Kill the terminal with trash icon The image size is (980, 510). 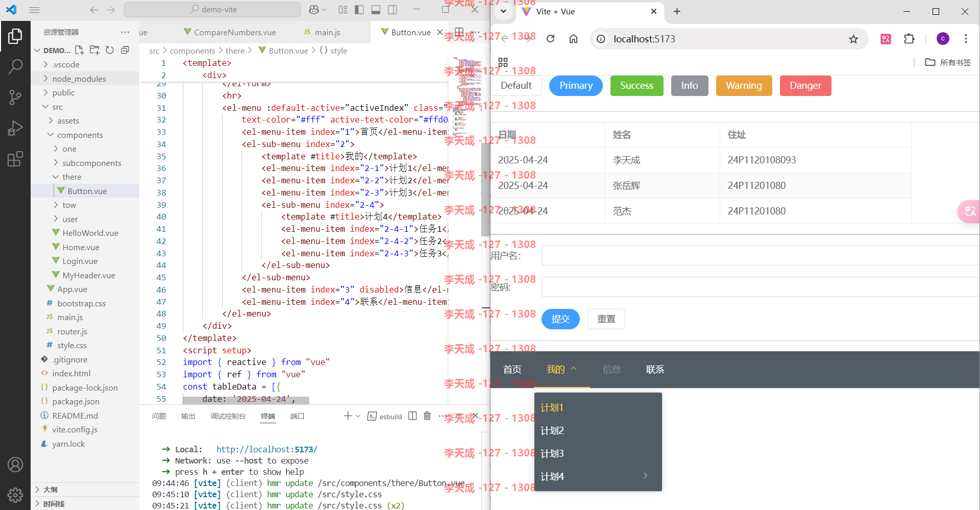coord(427,416)
